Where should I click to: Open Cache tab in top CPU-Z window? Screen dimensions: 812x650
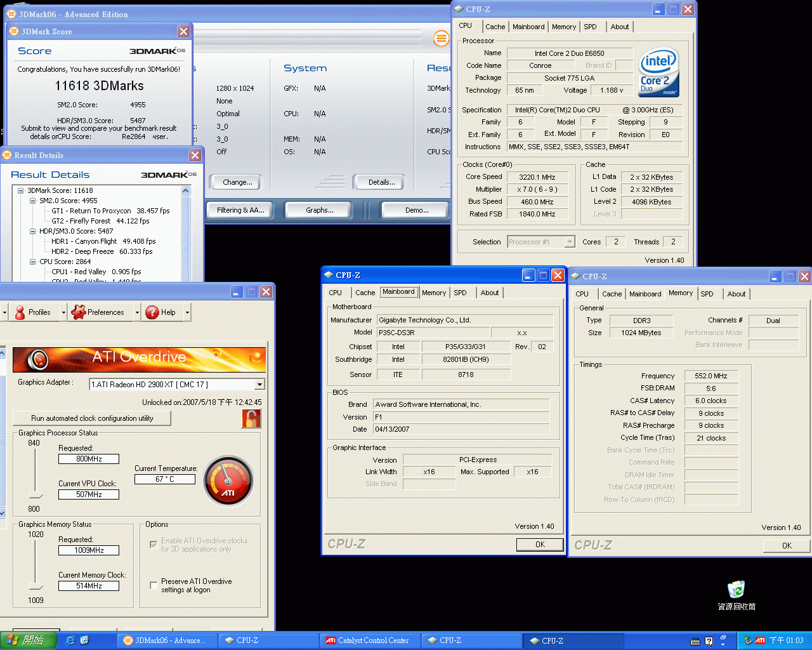495,27
